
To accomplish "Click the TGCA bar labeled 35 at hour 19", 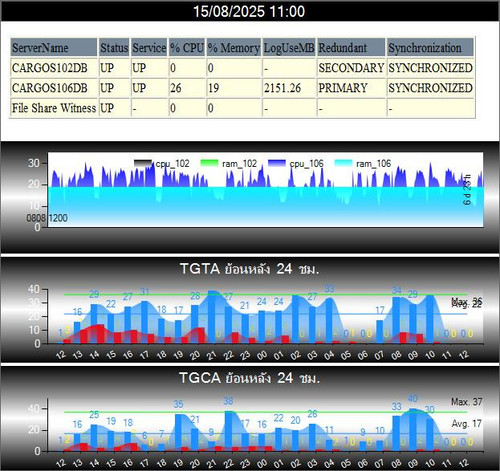I will (178, 433).
